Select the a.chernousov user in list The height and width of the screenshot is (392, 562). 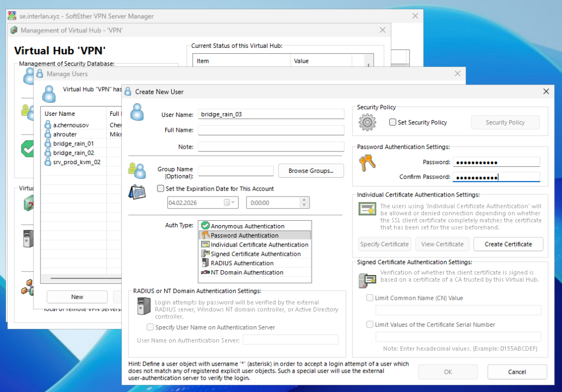[x=71, y=125]
